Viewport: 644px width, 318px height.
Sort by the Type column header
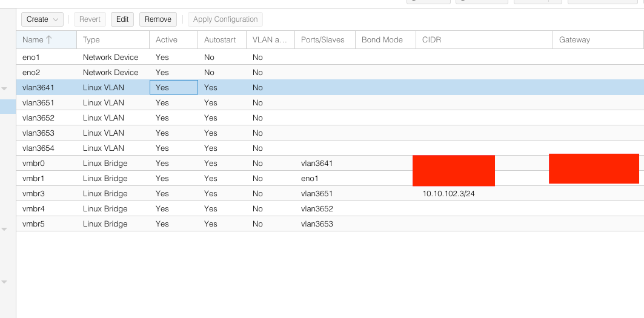coord(113,40)
